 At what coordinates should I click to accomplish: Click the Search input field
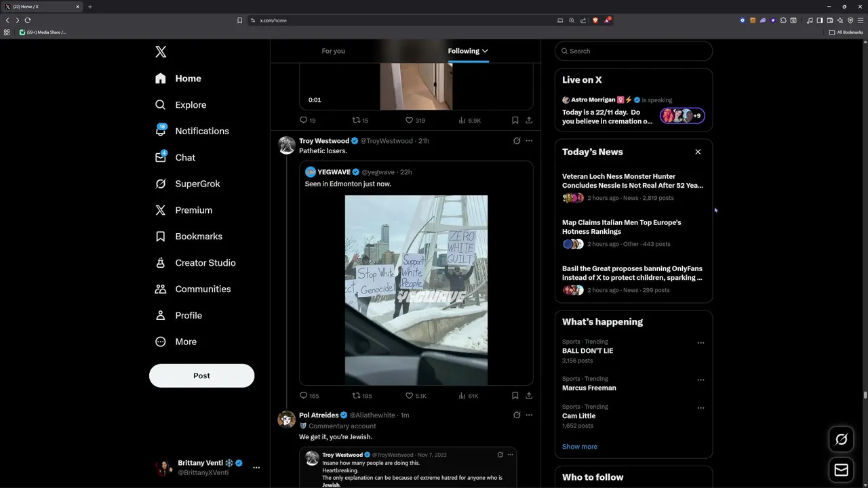coord(633,51)
